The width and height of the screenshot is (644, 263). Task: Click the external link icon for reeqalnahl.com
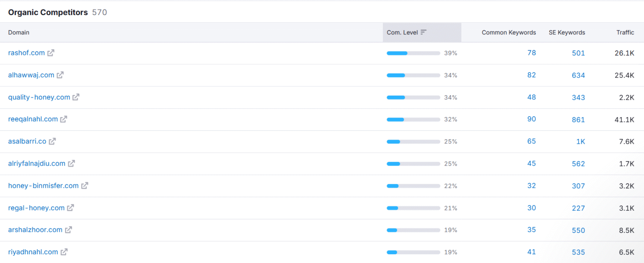click(x=64, y=119)
